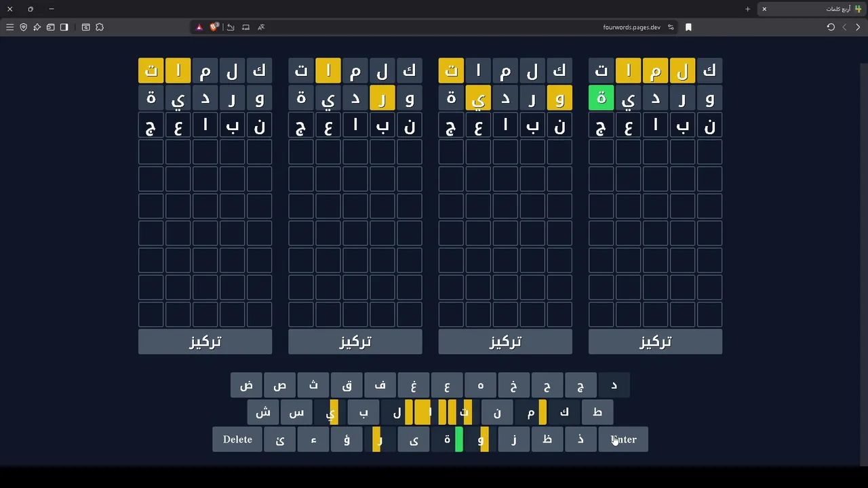Tap the ه key

[x=480, y=385]
